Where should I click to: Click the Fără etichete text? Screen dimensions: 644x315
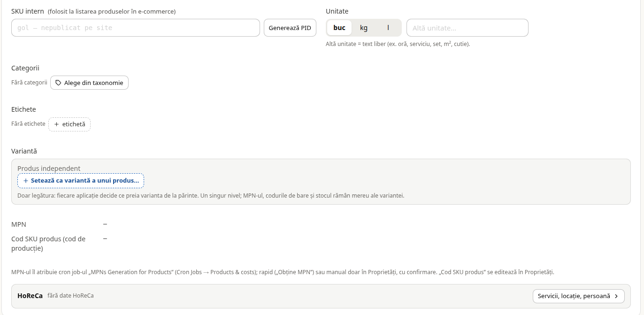28,124
